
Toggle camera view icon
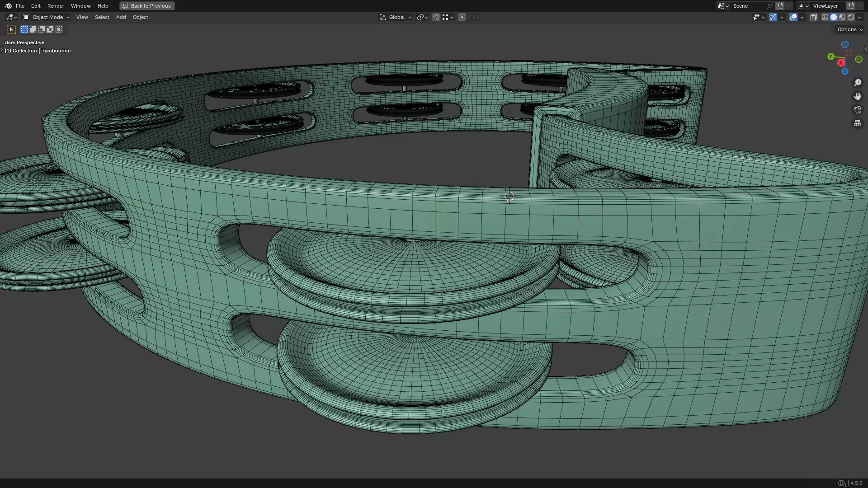point(858,110)
